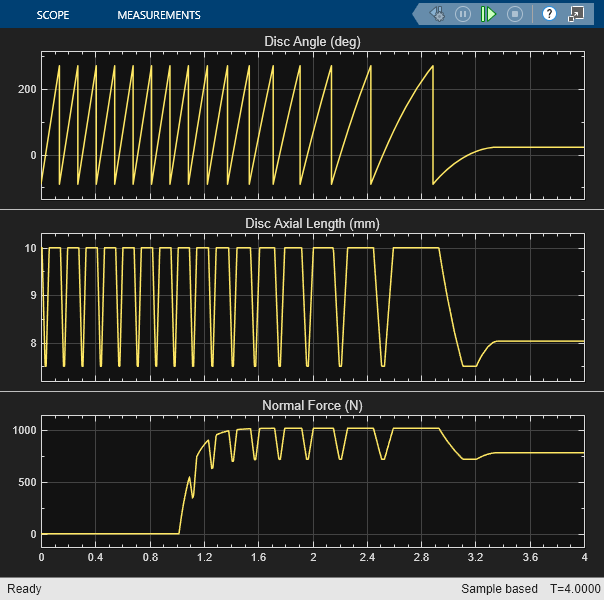Click the undock scope window icon
604x600 pixels.
576,14
